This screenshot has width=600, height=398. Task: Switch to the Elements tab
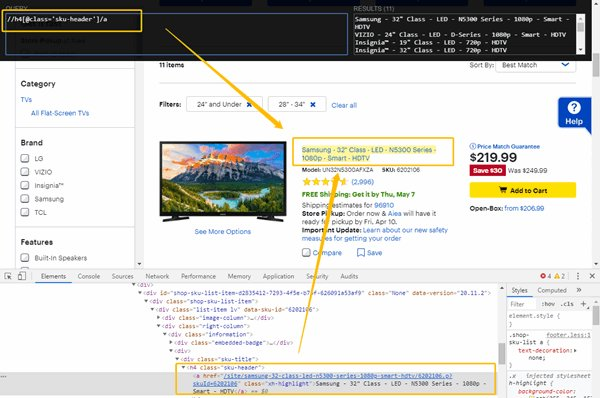point(54,276)
